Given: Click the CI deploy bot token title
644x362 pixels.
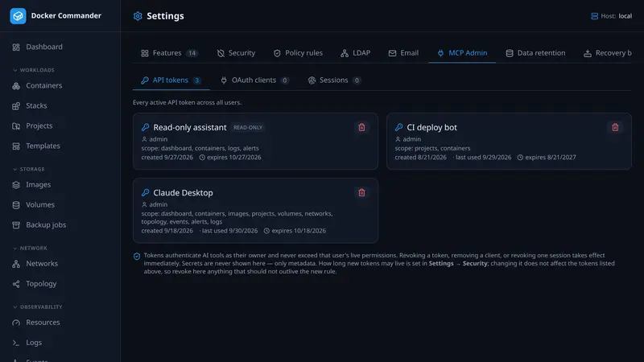Looking at the screenshot, I should tap(431, 127).
